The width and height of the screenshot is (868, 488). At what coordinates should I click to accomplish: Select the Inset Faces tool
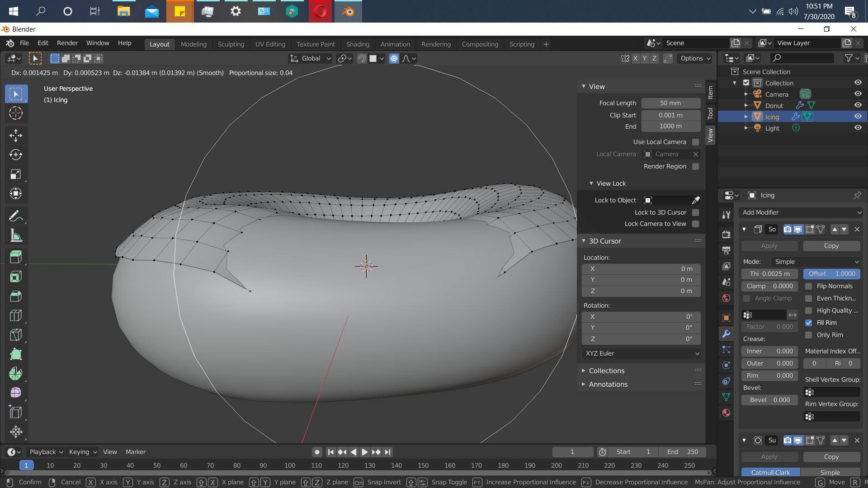click(16, 277)
